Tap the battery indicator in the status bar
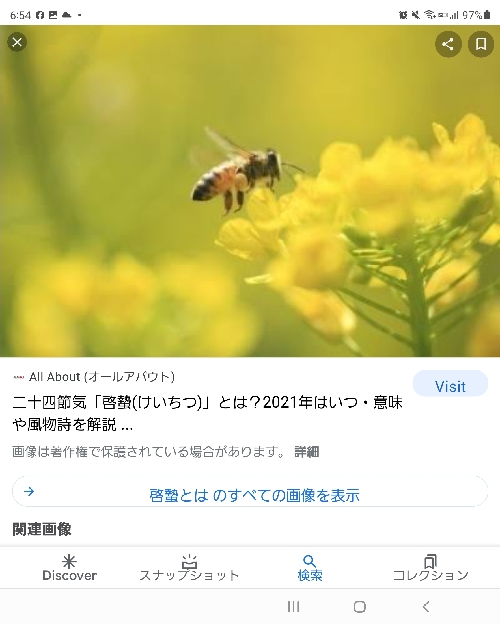Screen dimensions: 500x624 pyautogui.click(x=487, y=15)
